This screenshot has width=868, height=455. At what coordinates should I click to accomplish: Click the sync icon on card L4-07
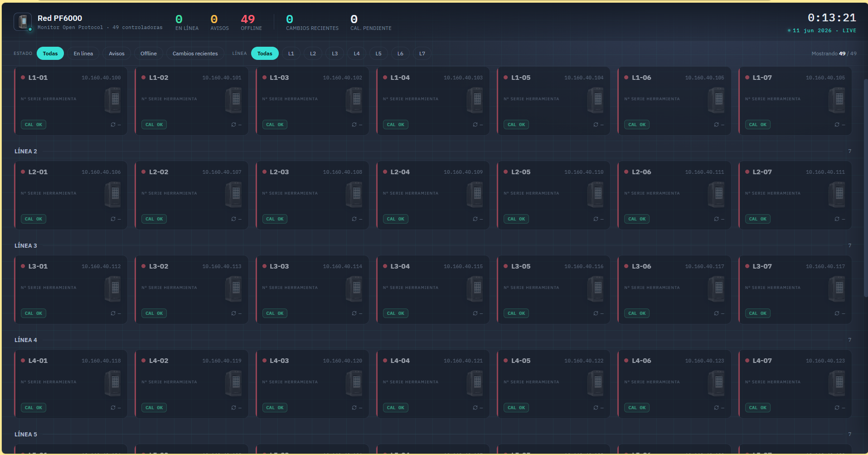837,407
